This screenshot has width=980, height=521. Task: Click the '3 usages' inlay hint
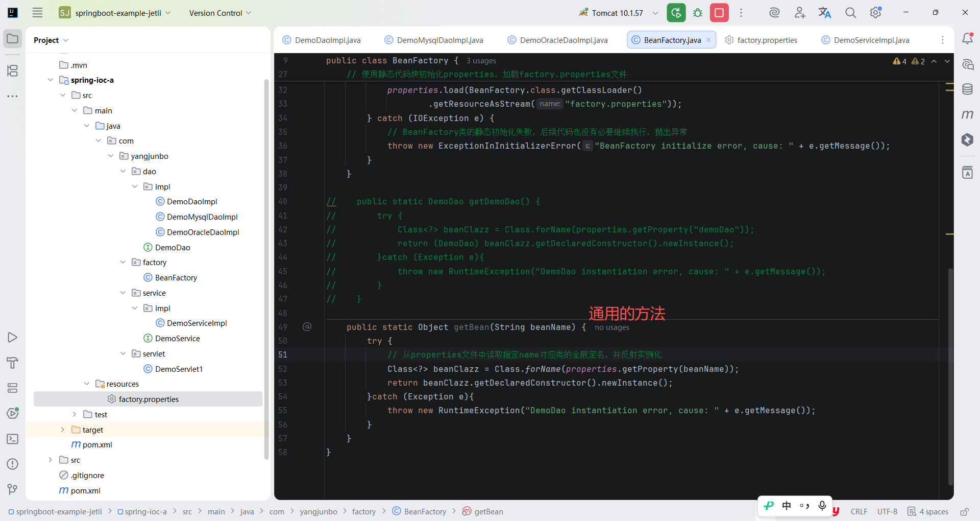481,61
